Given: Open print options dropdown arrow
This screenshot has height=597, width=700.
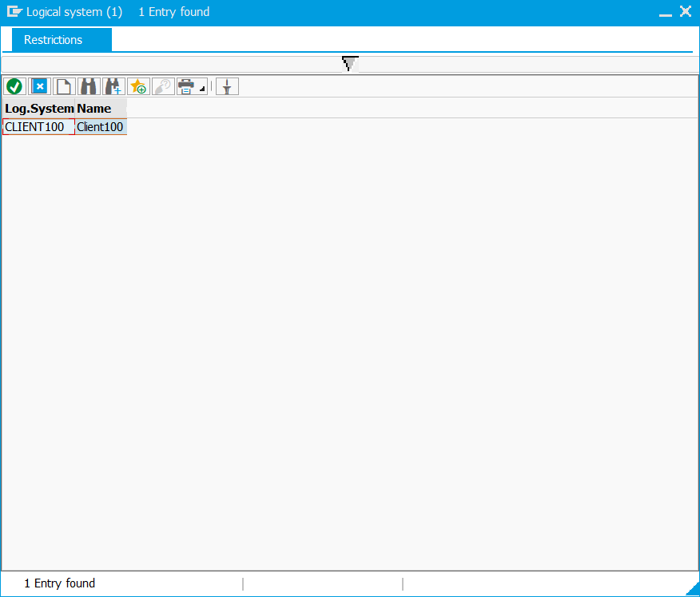Looking at the screenshot, I should pos(202,89).
